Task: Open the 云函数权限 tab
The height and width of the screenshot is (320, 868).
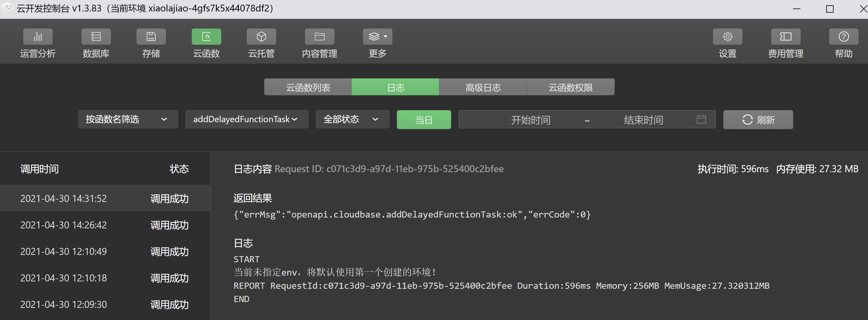Action: [570, 87]
